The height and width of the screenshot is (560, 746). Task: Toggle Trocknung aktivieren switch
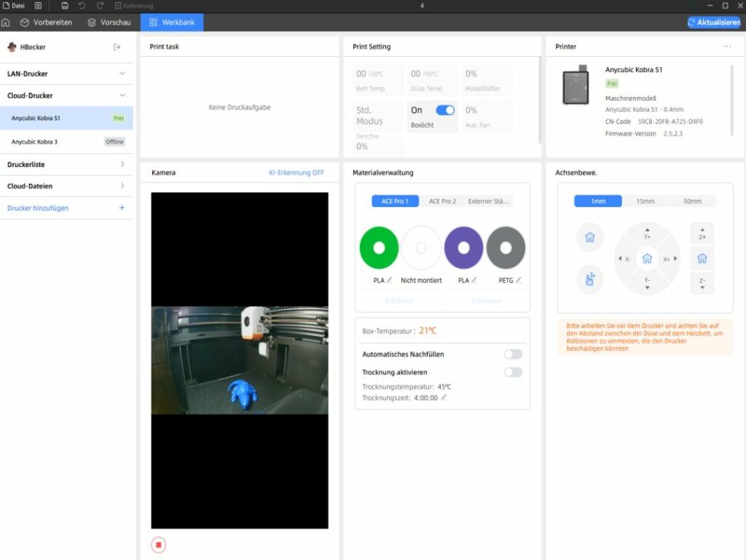[513, 372]
